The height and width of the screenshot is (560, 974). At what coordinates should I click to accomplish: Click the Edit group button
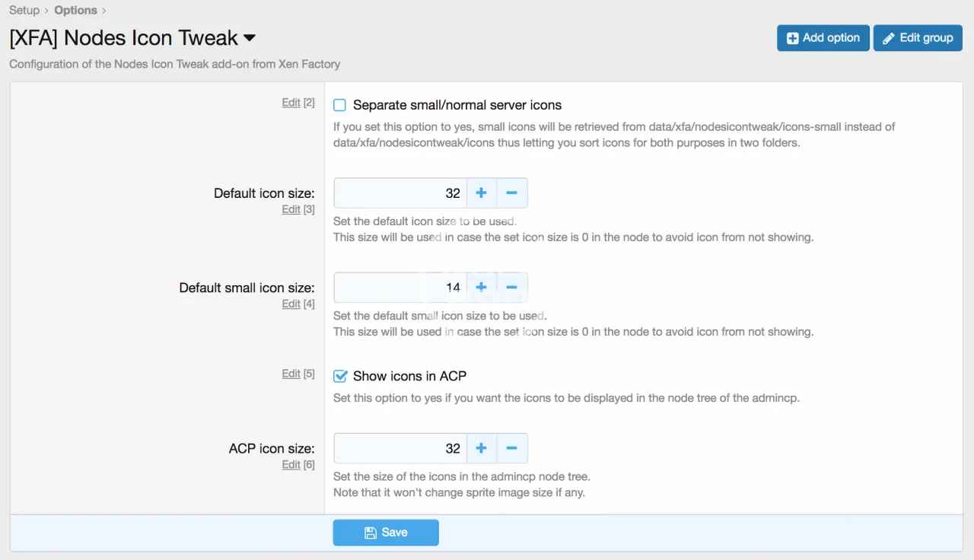pos(918,38)
